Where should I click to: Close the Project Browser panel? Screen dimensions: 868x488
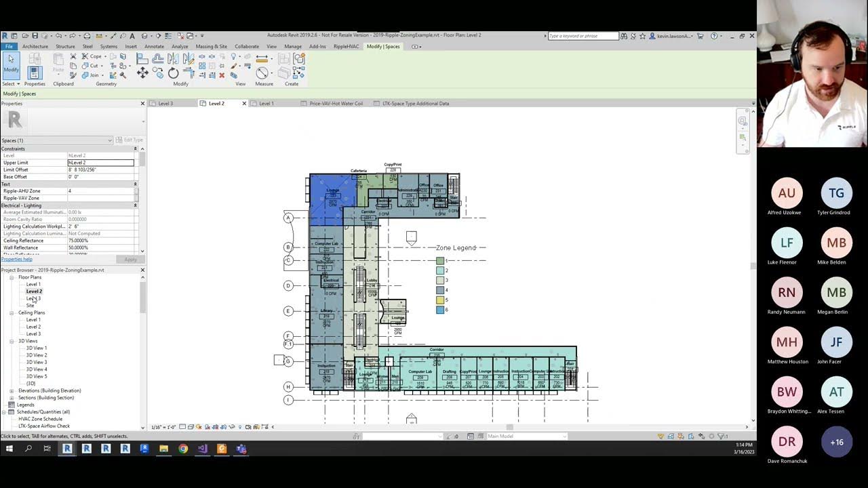point(142,270)
